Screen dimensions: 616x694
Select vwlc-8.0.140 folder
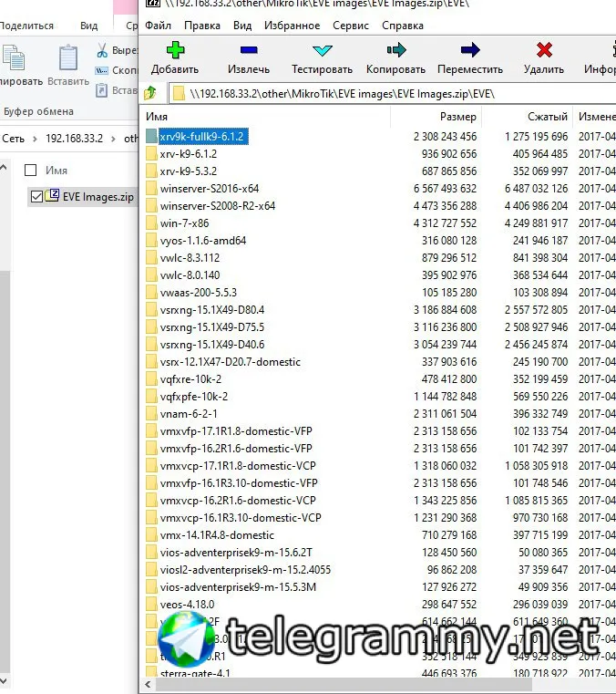pyautogui.click(x=190, y=275)
